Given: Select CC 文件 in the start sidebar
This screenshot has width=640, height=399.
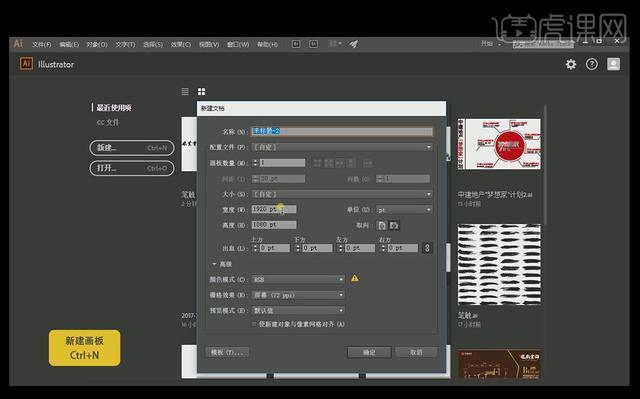Looking at the screenshot, I should pos(108,122).
